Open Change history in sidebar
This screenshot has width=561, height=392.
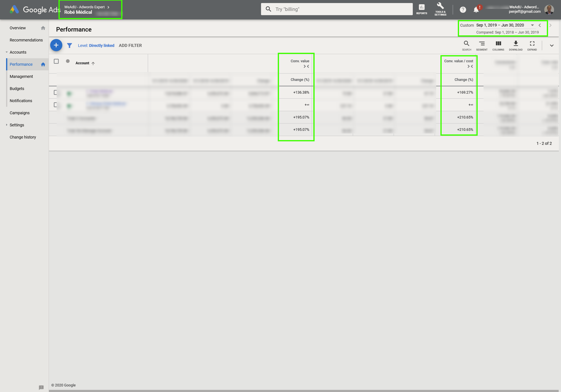tap(23, 137)
